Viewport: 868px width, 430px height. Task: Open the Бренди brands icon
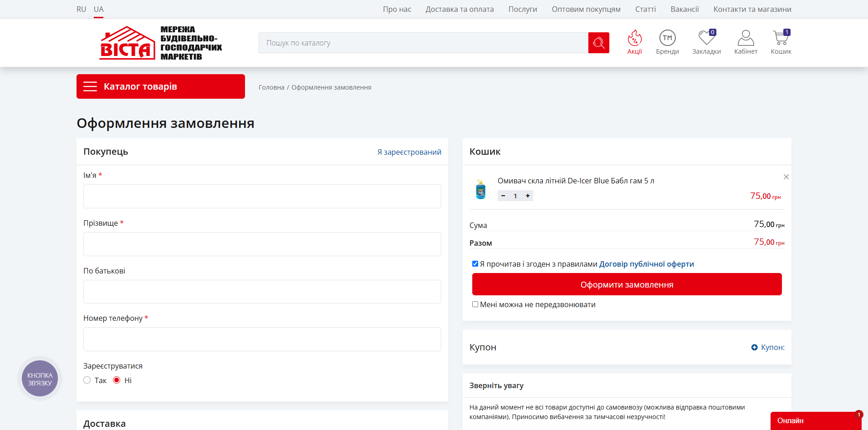pos(667,42)
